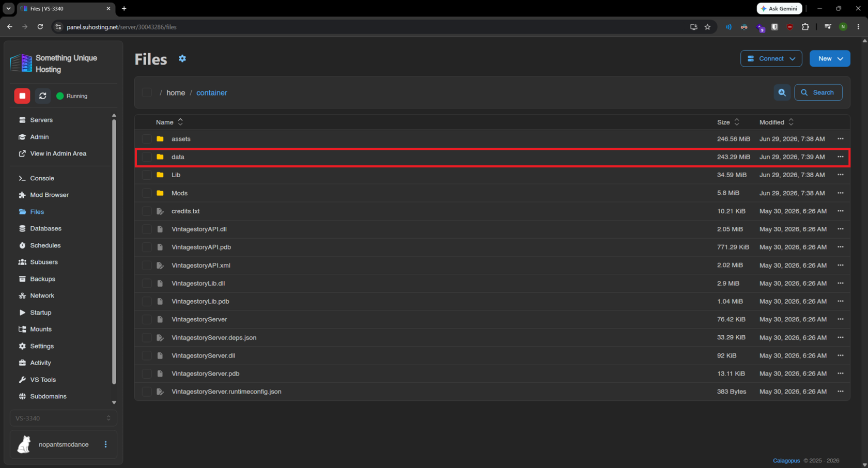Check the VintagestoryServer.dll row checkbox
The image size is (868, 468).
tap(147, 355)
